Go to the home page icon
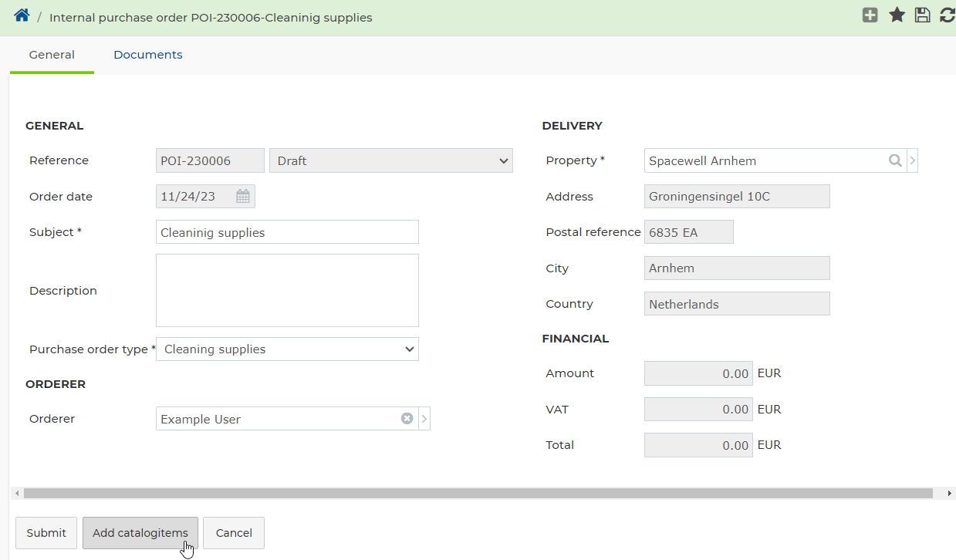This screenshot has height=560, width=956. pos(22,15)
